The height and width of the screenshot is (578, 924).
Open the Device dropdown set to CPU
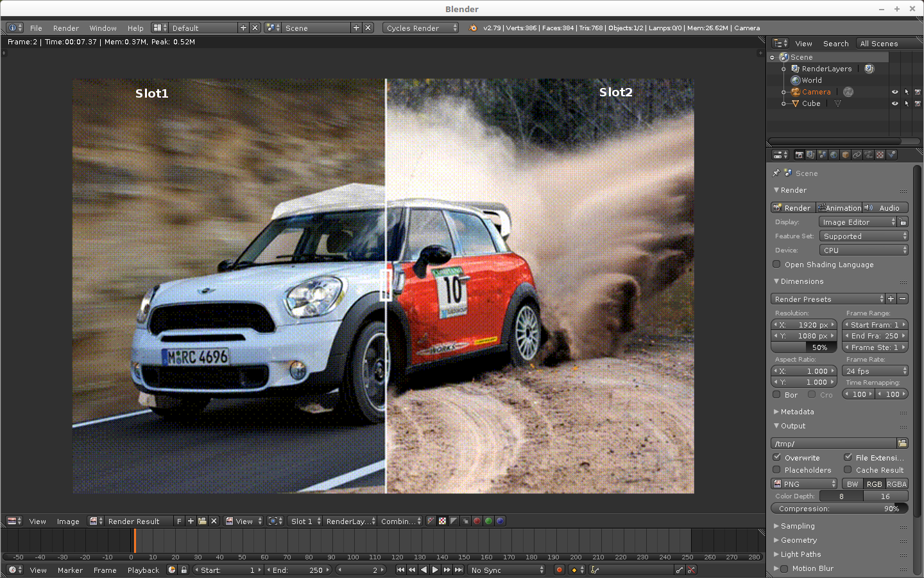pyautogui.click(x=864, y=250)
